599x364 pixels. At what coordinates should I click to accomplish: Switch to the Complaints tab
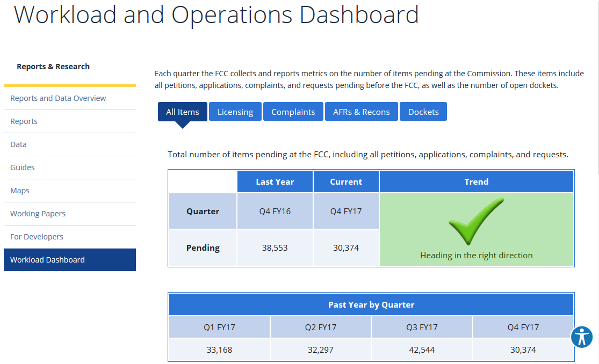click(x=293, y=112)
